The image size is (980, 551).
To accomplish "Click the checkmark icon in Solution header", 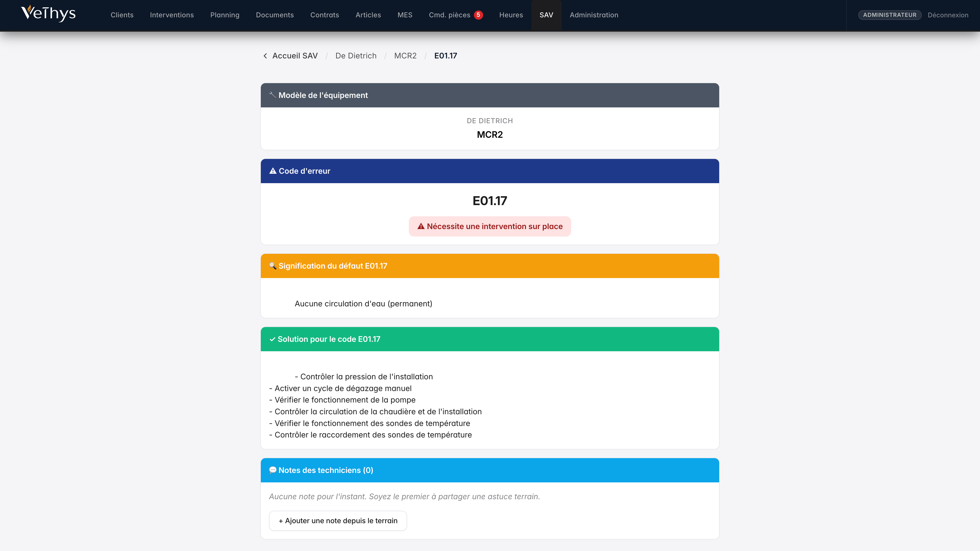I will point(272,339).
